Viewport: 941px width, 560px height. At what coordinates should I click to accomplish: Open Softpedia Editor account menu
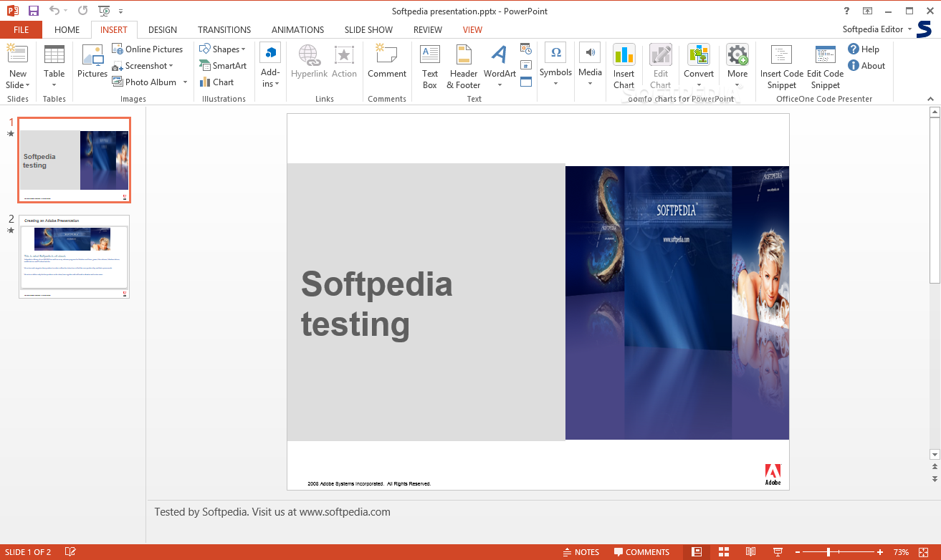coord(877,29)
